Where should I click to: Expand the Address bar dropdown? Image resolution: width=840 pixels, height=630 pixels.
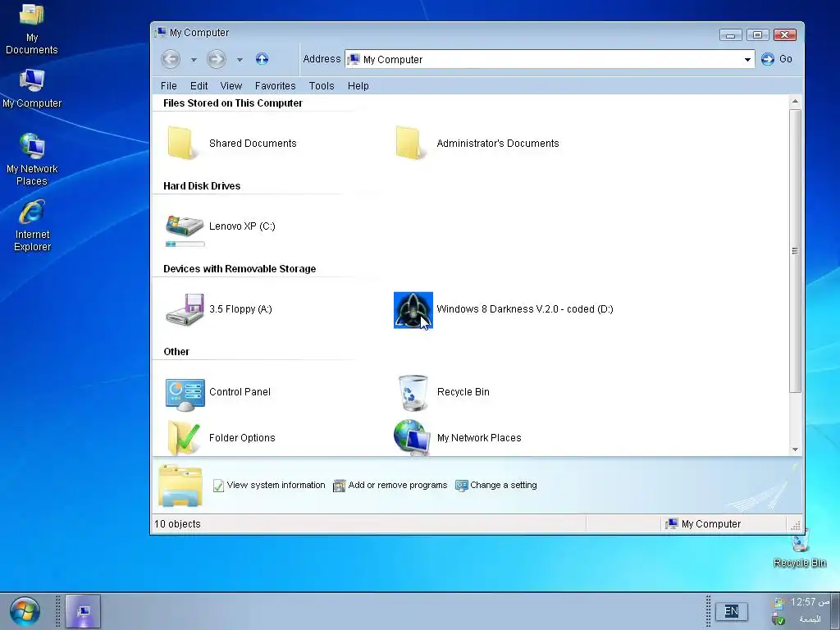(x=747, y=59)
